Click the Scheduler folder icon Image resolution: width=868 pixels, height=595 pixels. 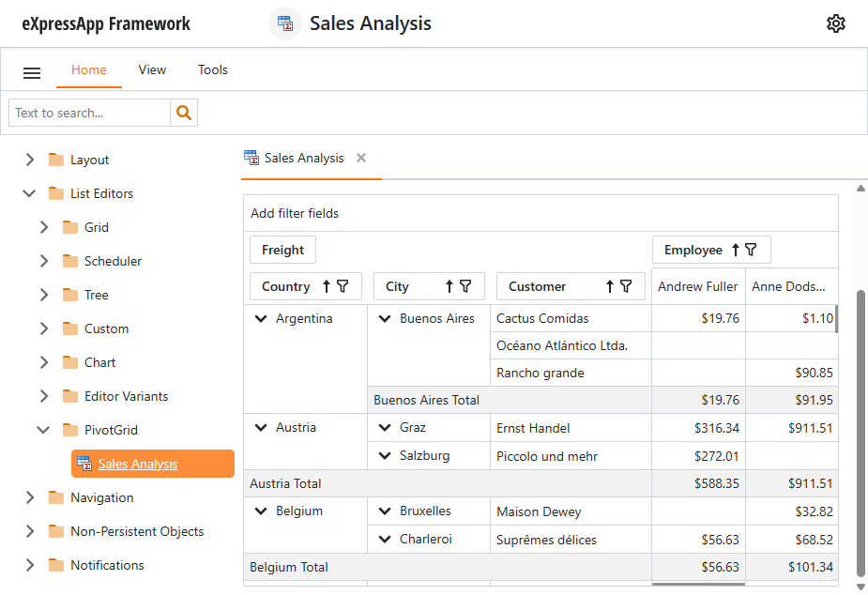70,261
